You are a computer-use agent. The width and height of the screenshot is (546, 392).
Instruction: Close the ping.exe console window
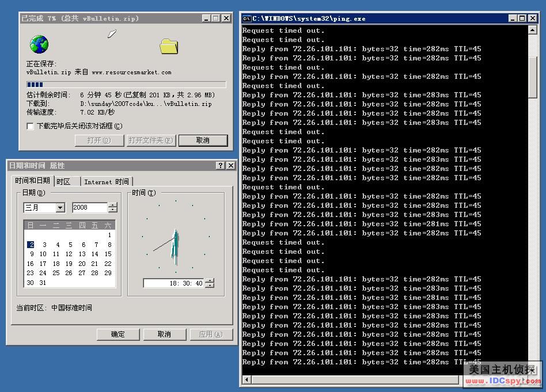click(532, 18)
